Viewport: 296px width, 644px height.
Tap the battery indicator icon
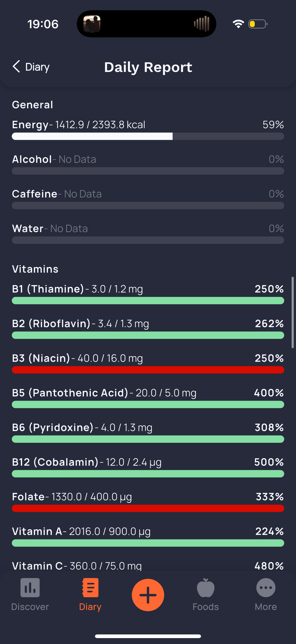258,24
